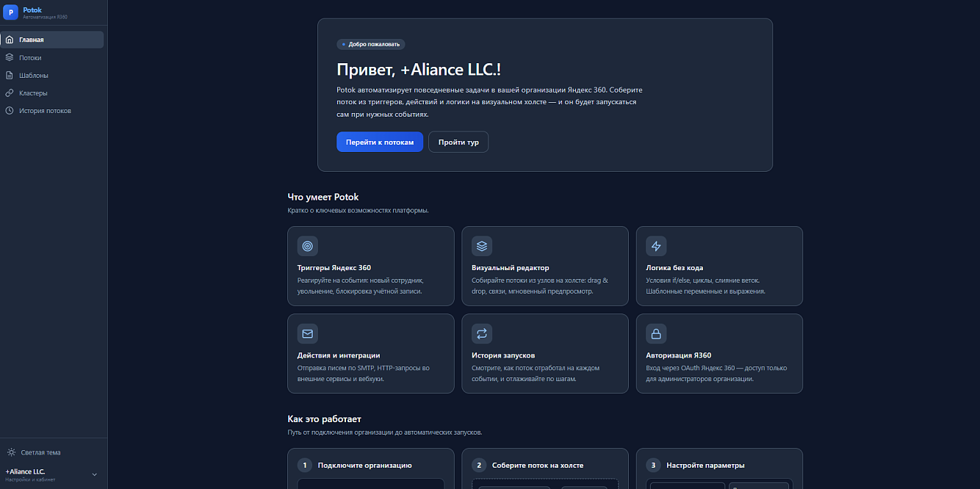Click the +Aliance LLC. account name
The width and height of the screenshot is (980, 489).
coord(25,471)
